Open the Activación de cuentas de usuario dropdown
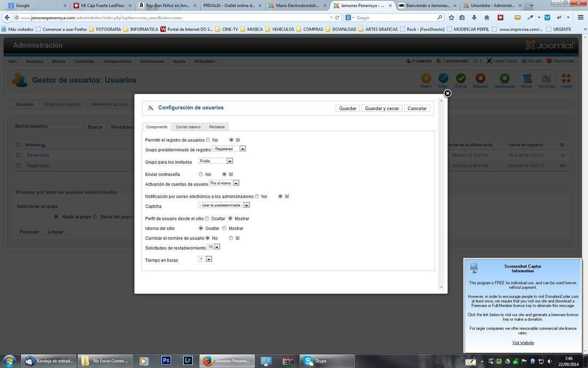The width and height of the screenshot is (588, 368). [225, 183]
